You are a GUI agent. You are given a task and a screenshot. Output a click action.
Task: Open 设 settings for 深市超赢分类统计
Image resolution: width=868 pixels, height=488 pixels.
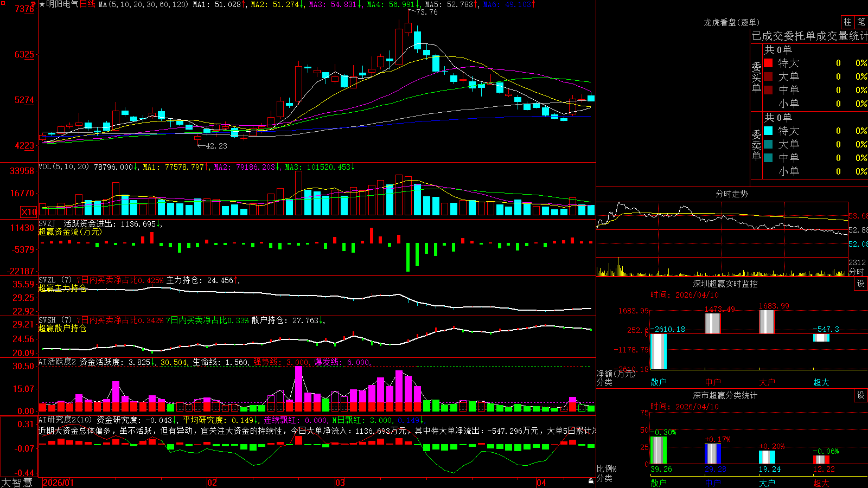[x=861, y=395]
